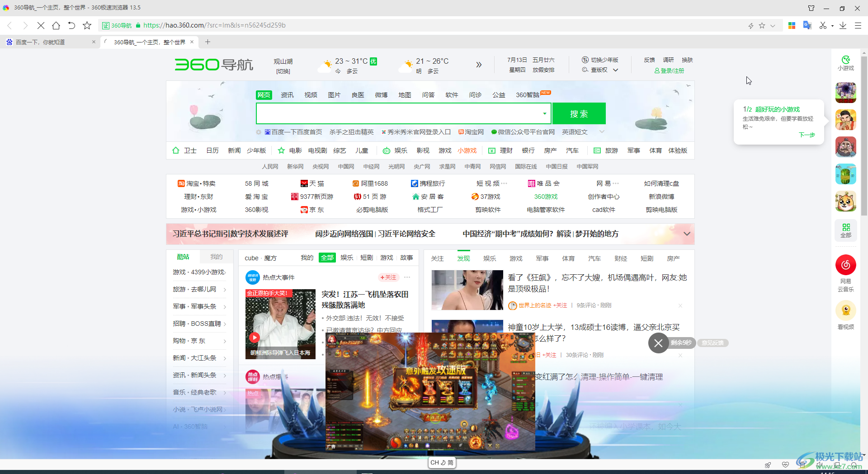Open a new browser tab
The width and height of the screenshot is (868, 474).
[x=208, y=42]
